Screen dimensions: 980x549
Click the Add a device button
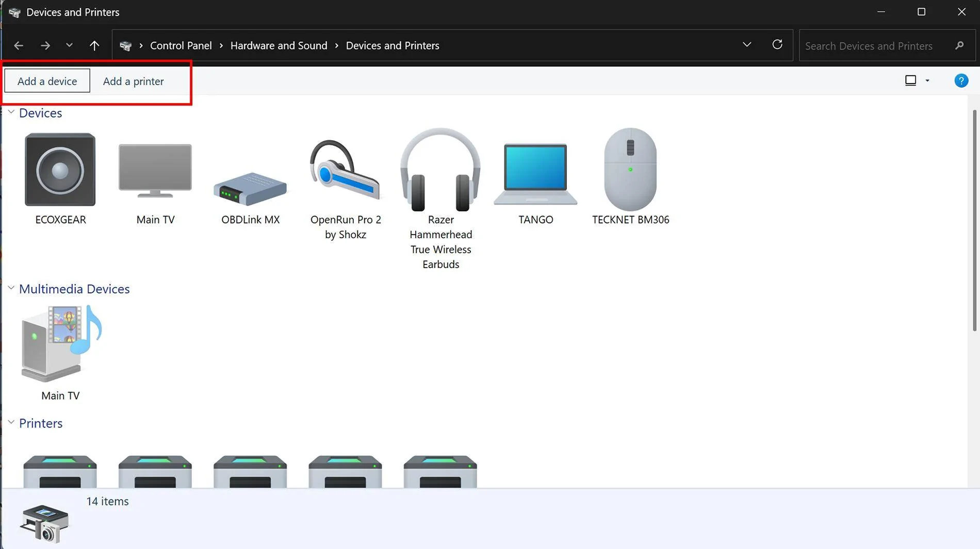click(47, 81)
